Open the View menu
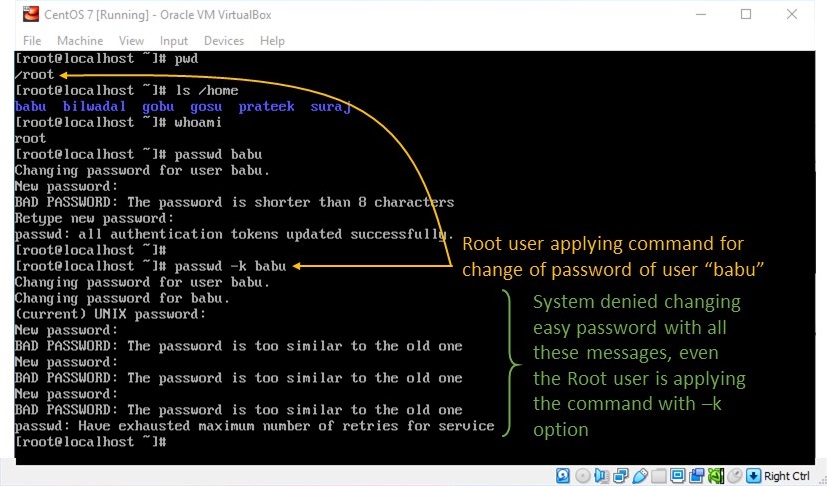Image resolution: width=827 pixels, height=486 pixels. 131,41
